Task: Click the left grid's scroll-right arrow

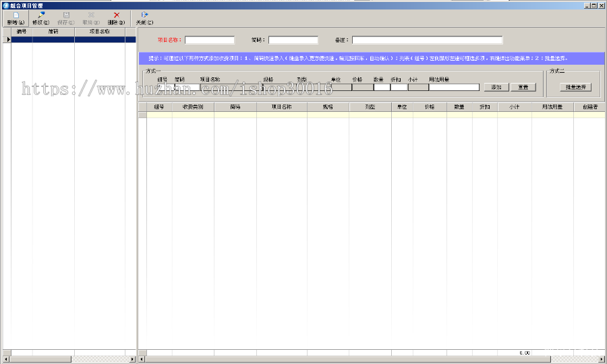Action: click(132, 359)
